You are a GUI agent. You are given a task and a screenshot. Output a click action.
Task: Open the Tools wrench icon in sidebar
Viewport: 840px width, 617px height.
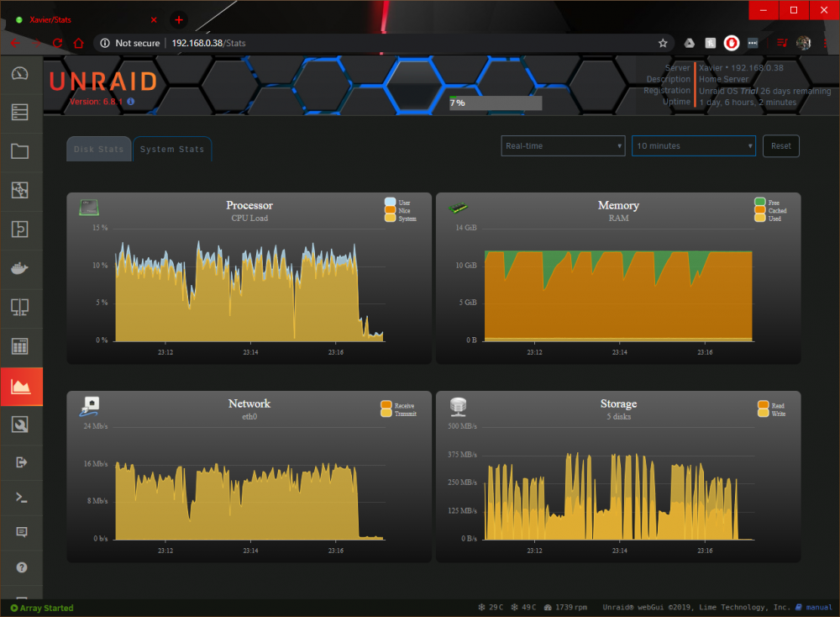(20, 425)
